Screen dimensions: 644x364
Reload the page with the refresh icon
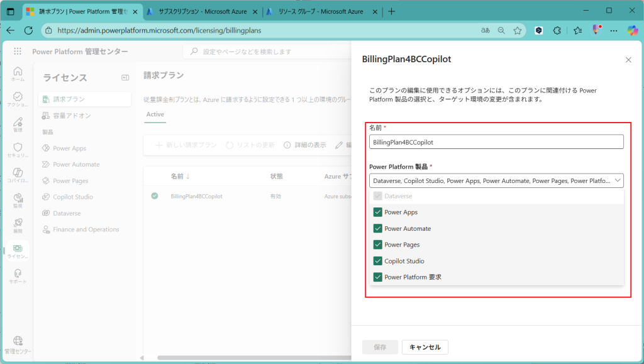tap(28, 30)
